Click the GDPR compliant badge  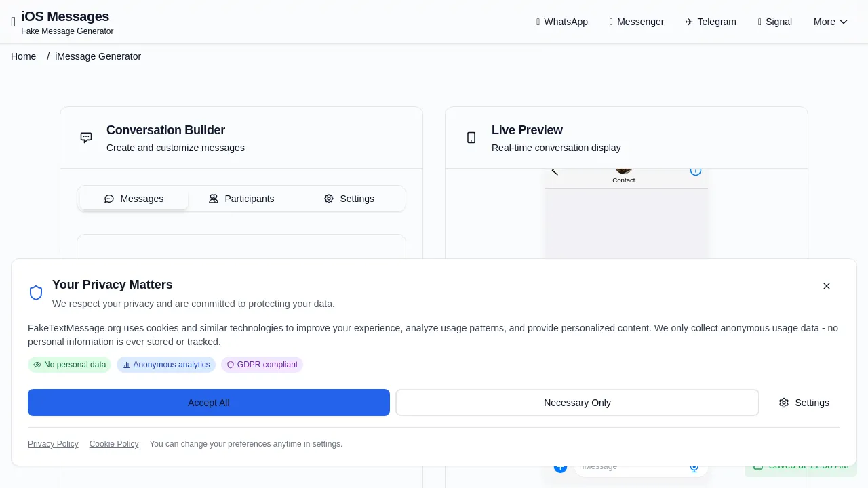coord(262,365)
